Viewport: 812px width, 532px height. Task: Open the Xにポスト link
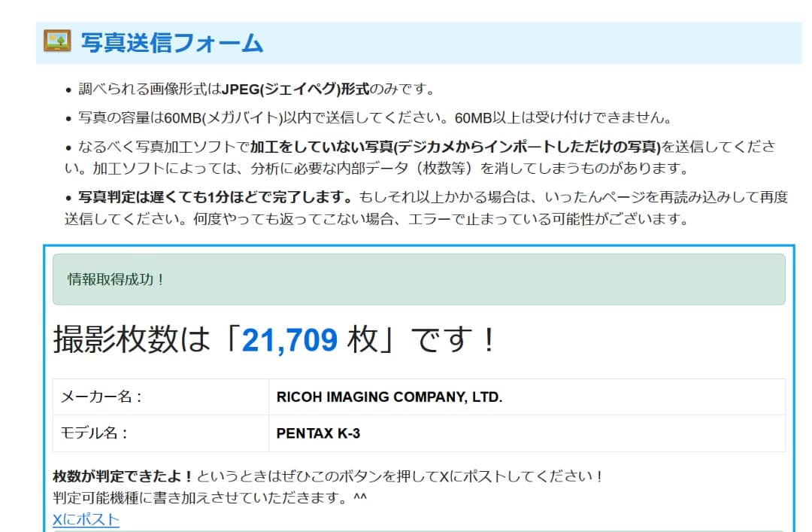(x=86, y=519)
